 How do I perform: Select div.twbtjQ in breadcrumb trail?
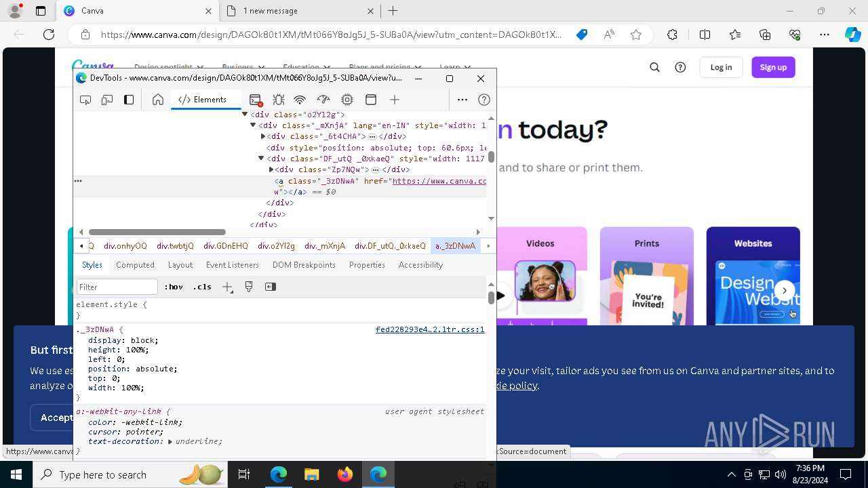(175, 246)
